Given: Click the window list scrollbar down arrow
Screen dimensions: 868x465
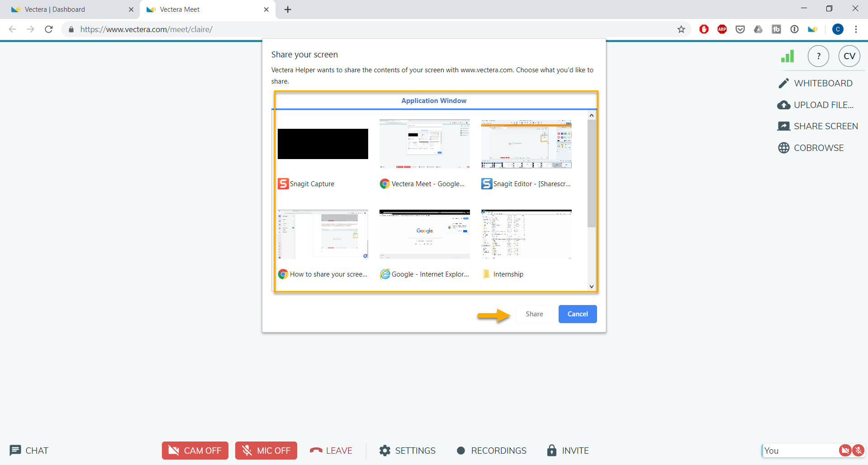Looking at the screenshot, I should 592,287.
